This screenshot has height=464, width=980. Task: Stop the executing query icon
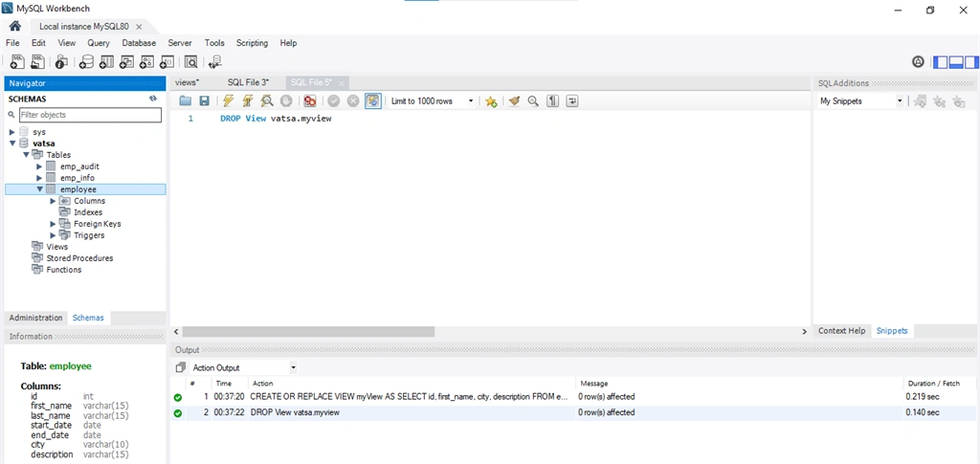click(x=285, y=100)
